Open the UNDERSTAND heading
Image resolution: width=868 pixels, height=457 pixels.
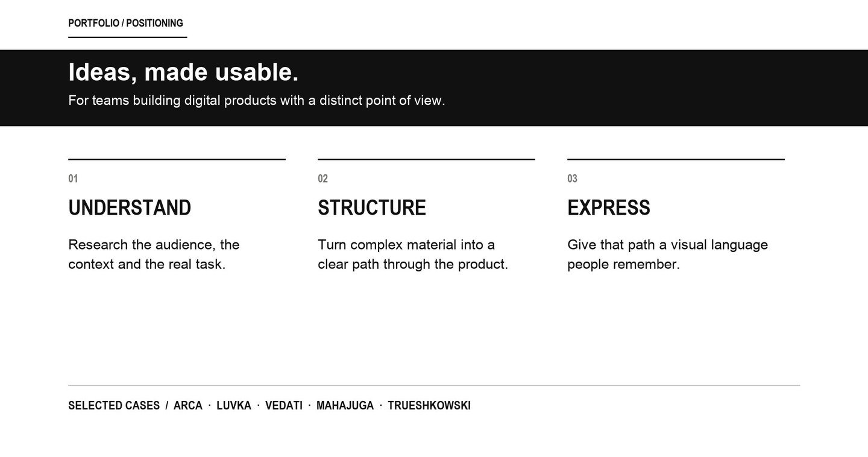tap(130, 207)
